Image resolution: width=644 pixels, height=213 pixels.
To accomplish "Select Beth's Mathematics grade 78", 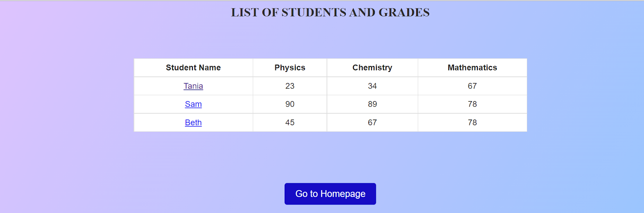I will point(472,123).
